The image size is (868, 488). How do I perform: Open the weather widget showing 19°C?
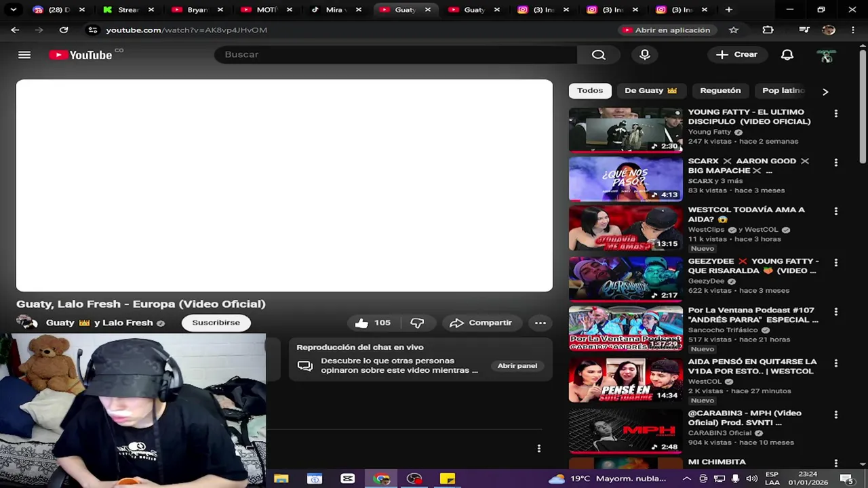[x=608, y=479]
